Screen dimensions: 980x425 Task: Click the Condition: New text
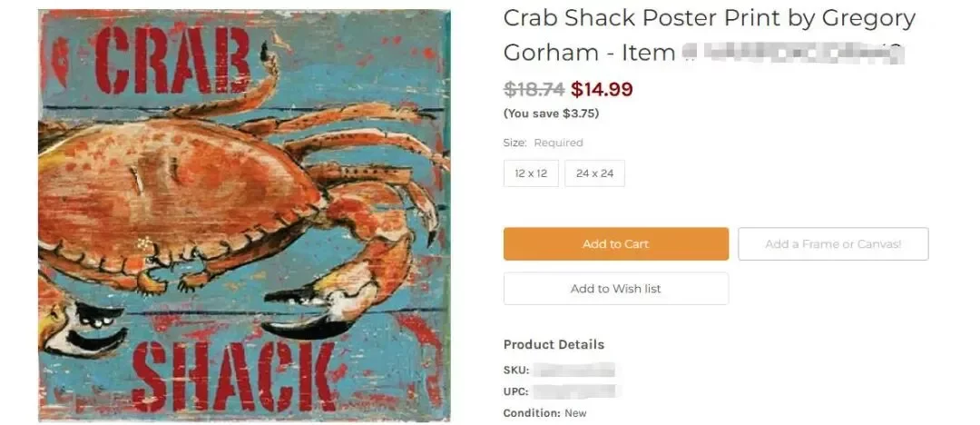(x=544, y=413)
